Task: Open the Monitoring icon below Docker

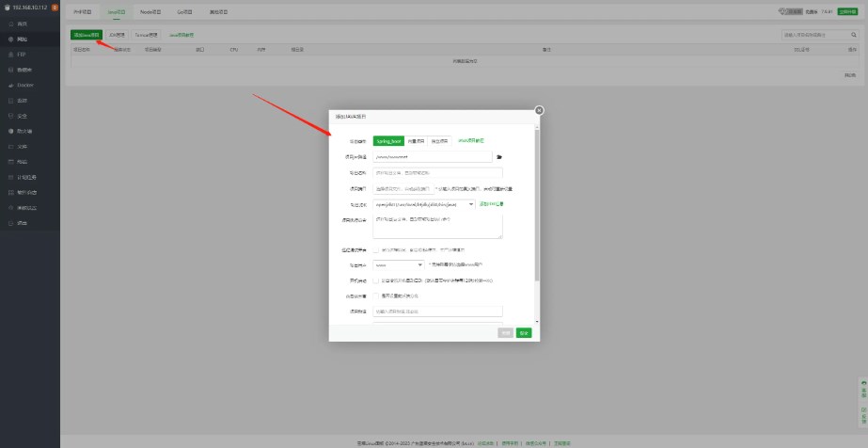Action: [11, 101]
